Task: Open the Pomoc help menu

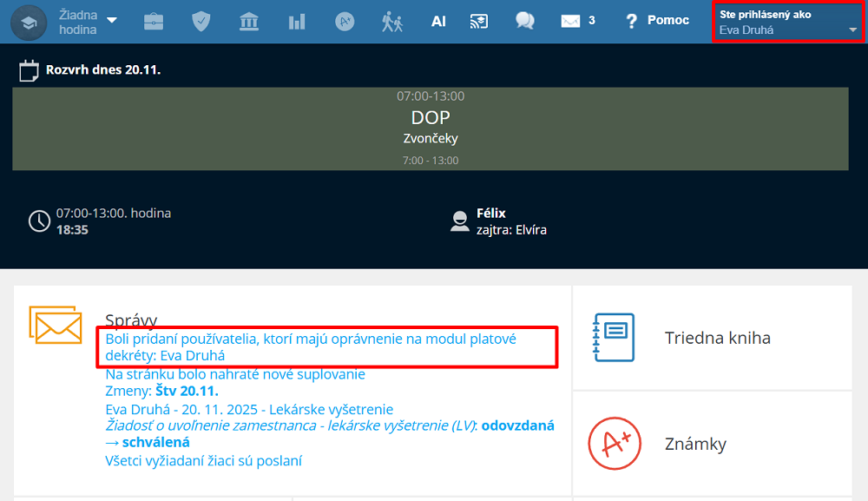Action: point(657,21)
